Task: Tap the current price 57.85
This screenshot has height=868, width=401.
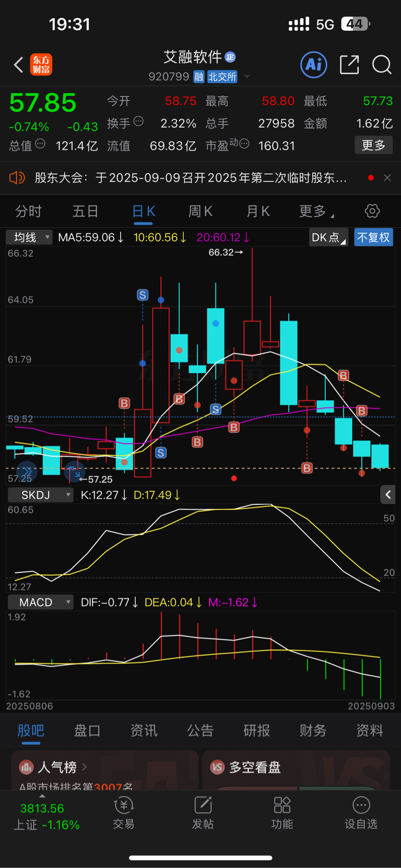Action: tap(43, 103)
